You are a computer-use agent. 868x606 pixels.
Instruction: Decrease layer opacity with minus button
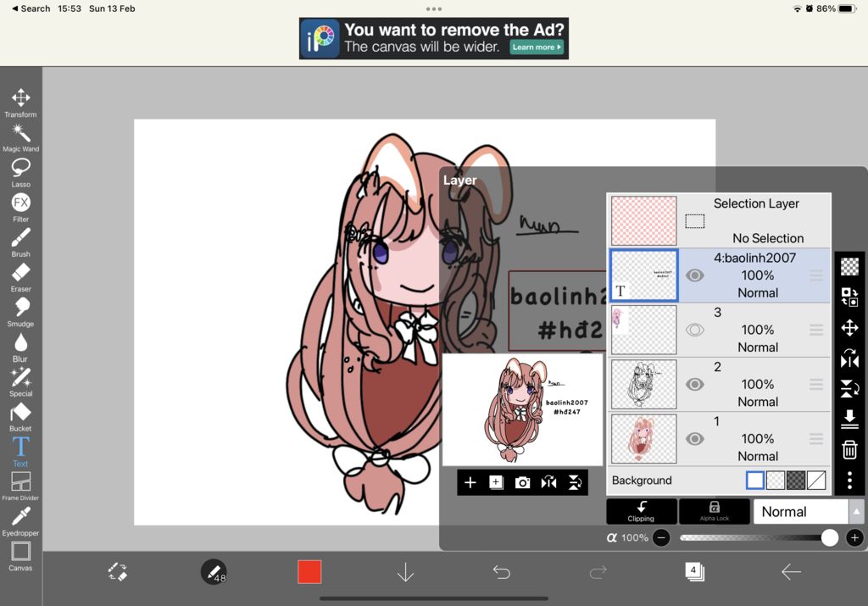click(661, 537)
